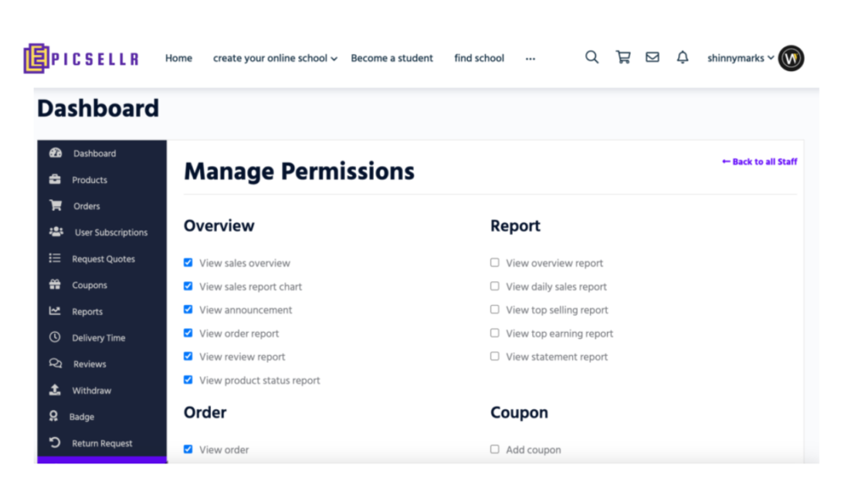Uncheck View review report
The height and width of the screenshot is (488, 868).
pyautogui.click(x=188, y=357)
